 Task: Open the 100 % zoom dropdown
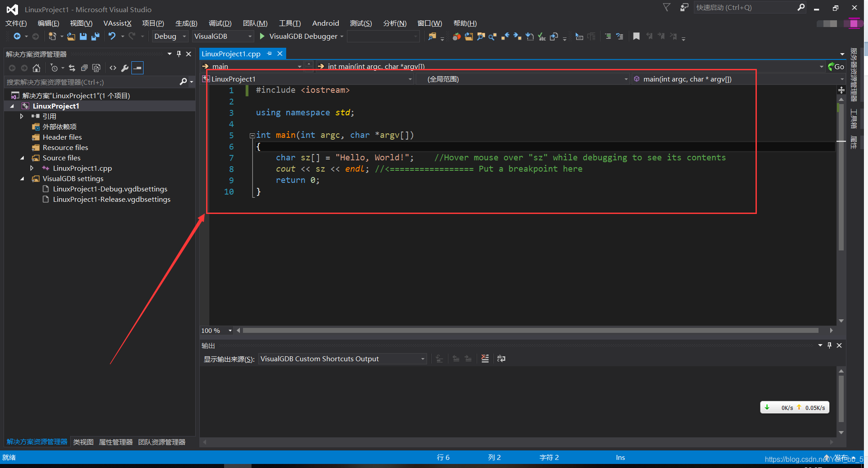pos(217,331)
